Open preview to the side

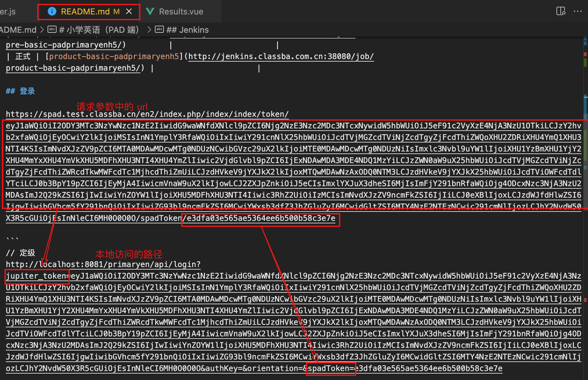pyautogui.click(x=561, y=11)
